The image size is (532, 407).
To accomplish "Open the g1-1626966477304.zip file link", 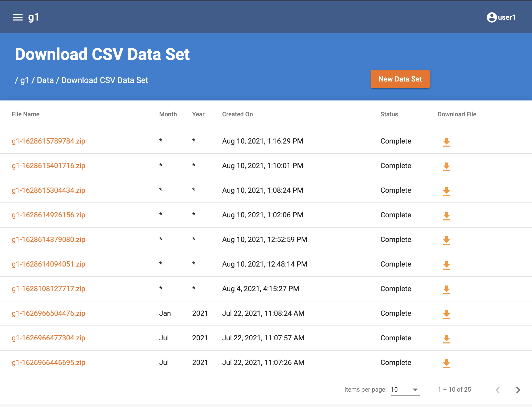I will pos(48,338).
